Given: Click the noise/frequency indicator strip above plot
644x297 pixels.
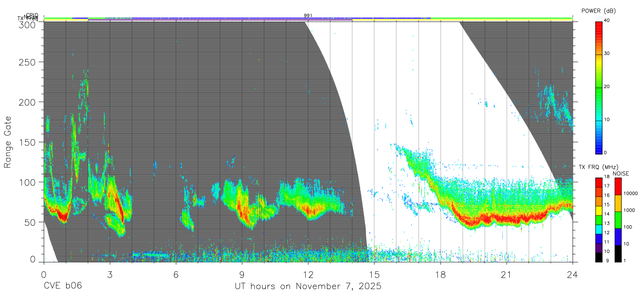Looking at the screenshot, I should coord(308,19).
